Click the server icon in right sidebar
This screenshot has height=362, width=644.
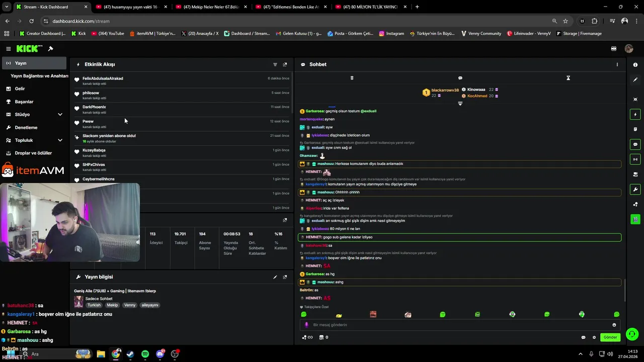(635, 174)
